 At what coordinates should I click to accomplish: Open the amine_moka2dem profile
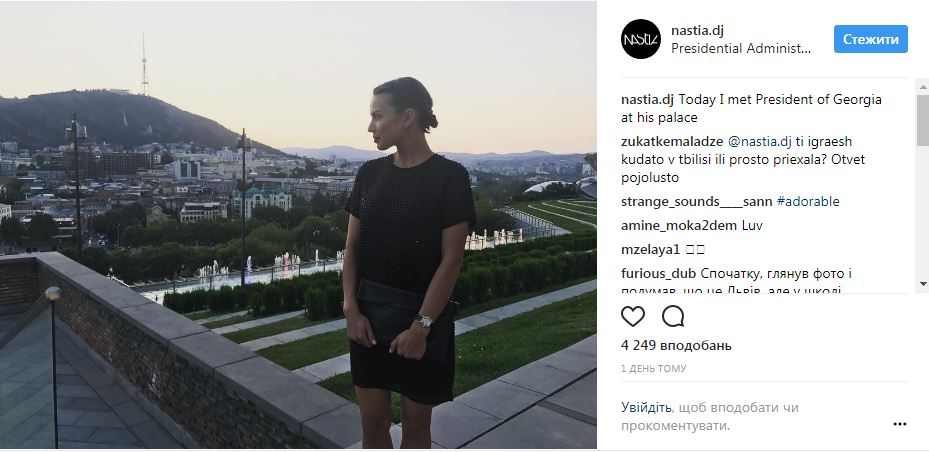tap(672, 226)
